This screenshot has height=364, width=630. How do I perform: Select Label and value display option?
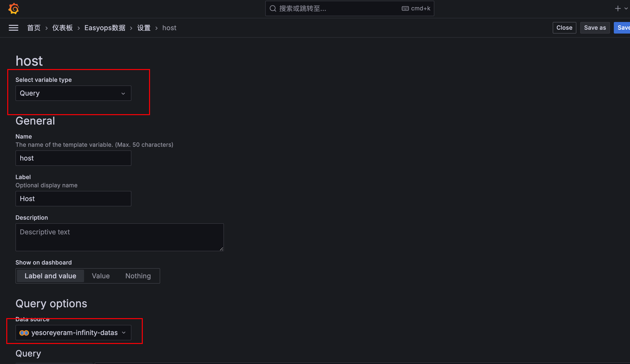coord(50,276)
